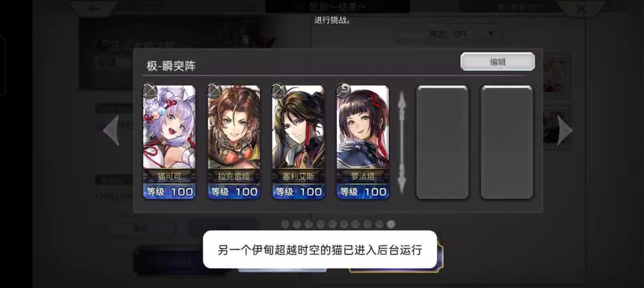Click the class icon on 猫可可 card
644x288 pixels.
(148, 90)
